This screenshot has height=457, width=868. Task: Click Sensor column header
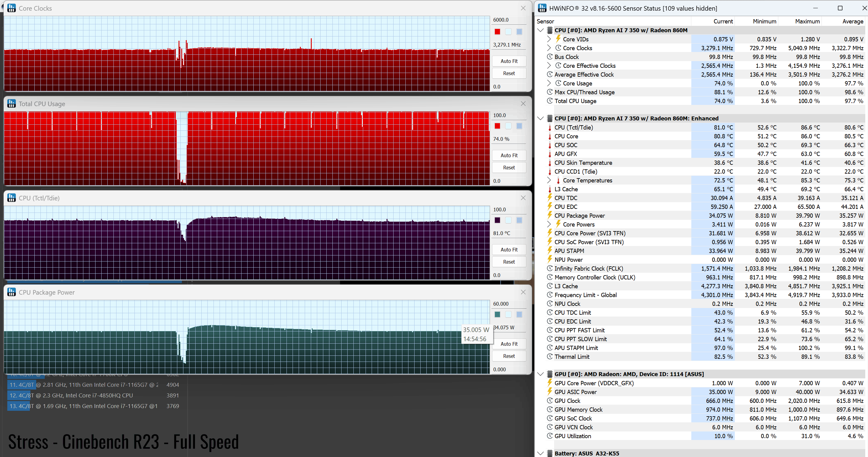(613, 21)
